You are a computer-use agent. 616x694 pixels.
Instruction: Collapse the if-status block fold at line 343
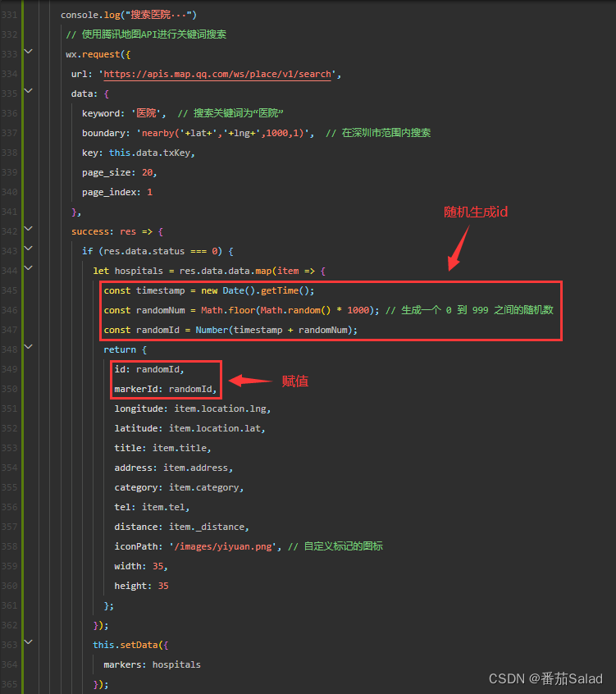click(29, 249)
